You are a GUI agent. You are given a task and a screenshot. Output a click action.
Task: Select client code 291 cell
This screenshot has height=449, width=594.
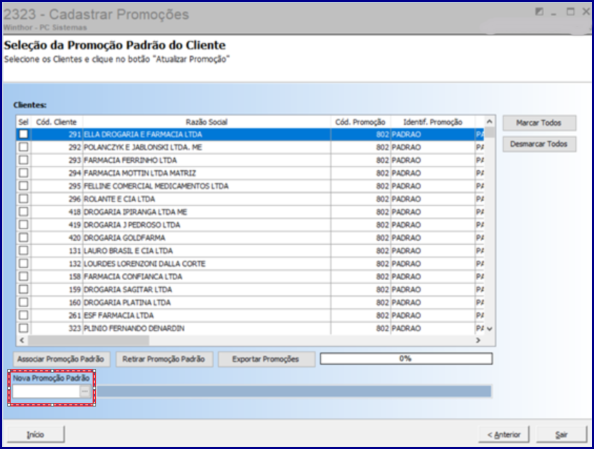57,135
